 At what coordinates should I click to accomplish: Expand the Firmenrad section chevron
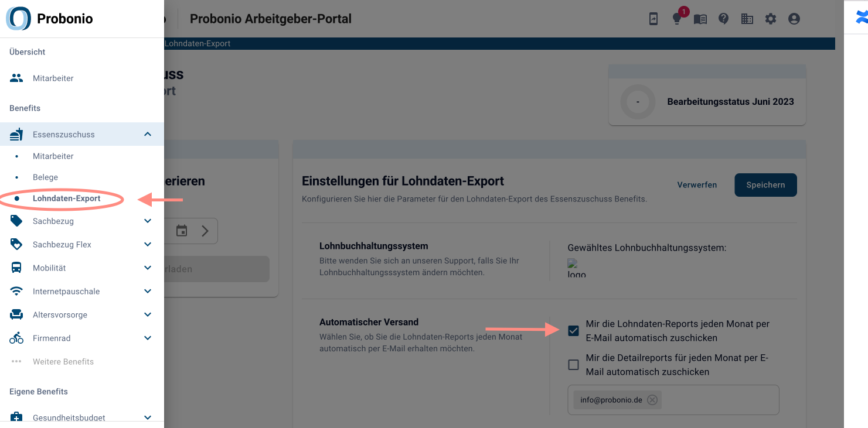click(x=148, y=338)
